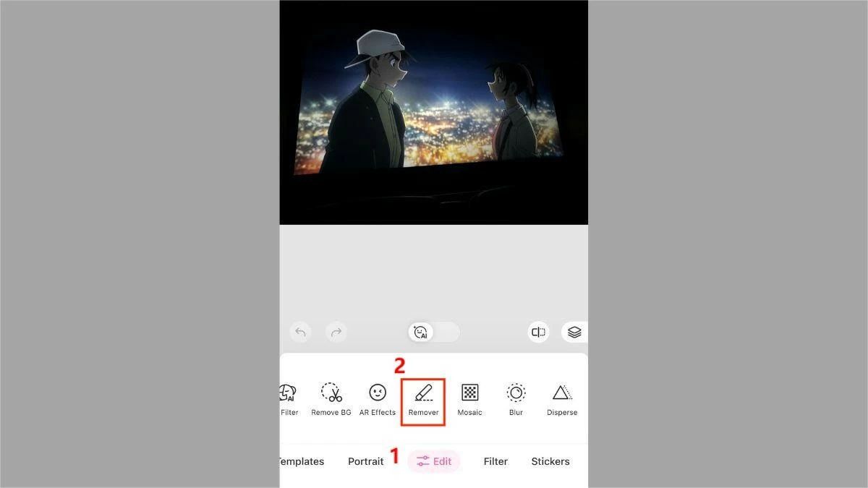This screenshot has height=488, width=868.
Task: Open the Portrait tab
Action: 365,461
